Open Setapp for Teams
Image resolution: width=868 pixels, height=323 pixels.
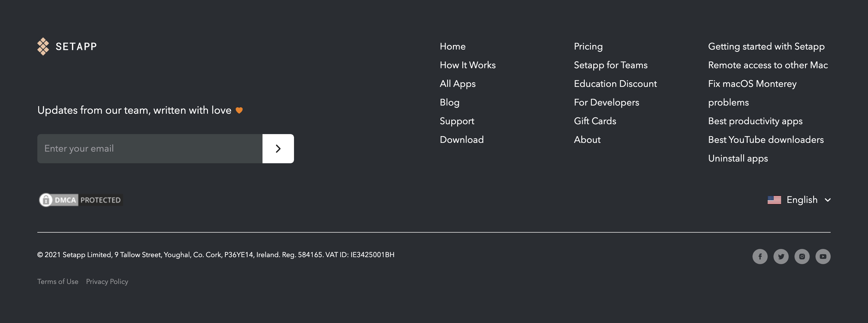(611, 65)
